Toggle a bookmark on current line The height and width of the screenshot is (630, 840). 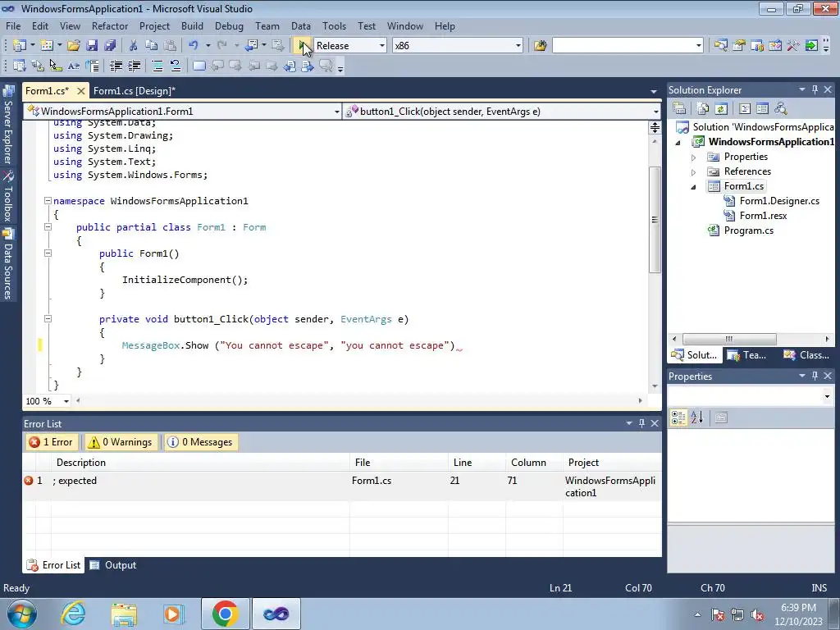[199, 66]
